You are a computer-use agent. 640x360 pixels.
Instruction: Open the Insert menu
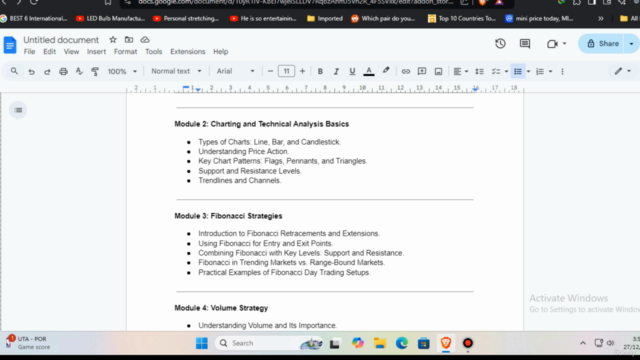click(x=96, y=51)
